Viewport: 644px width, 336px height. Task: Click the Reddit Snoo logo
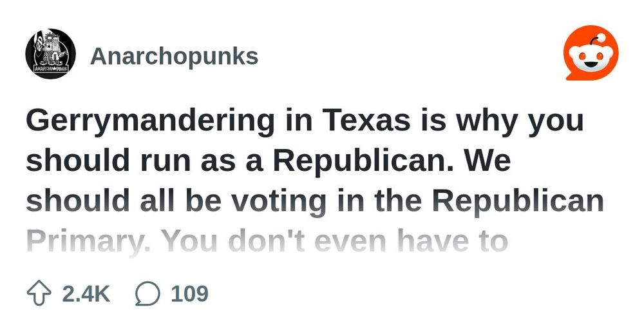(591, 53)
